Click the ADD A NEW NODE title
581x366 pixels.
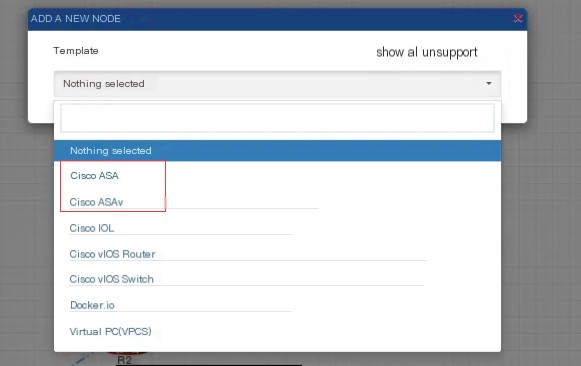coord(76,19)
